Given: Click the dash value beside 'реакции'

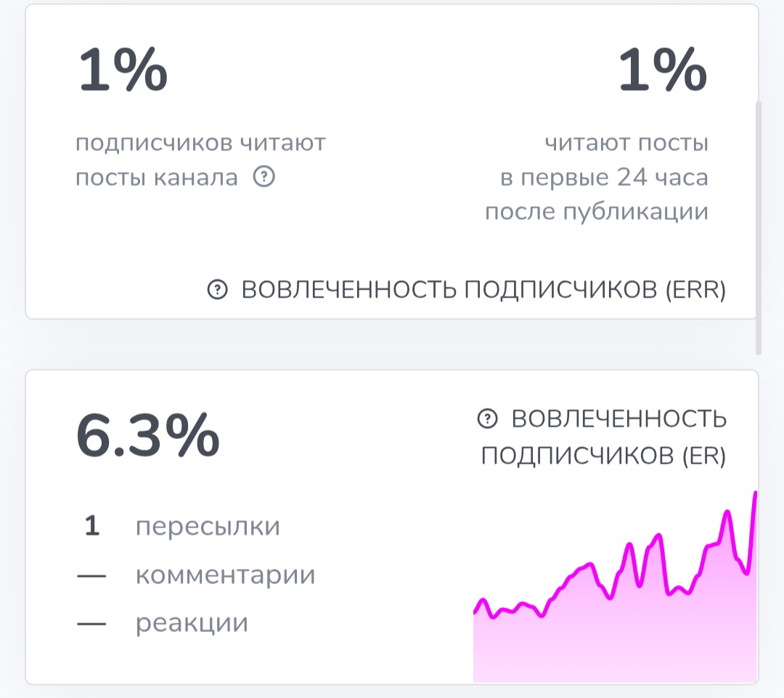Looking at the screenshot, I should [91, 624].
